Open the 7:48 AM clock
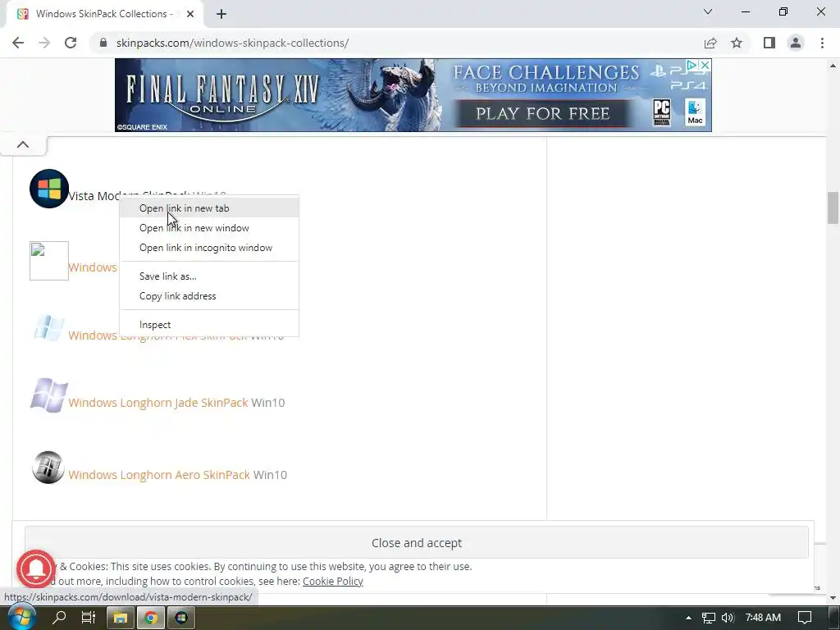 coord(763,618)
